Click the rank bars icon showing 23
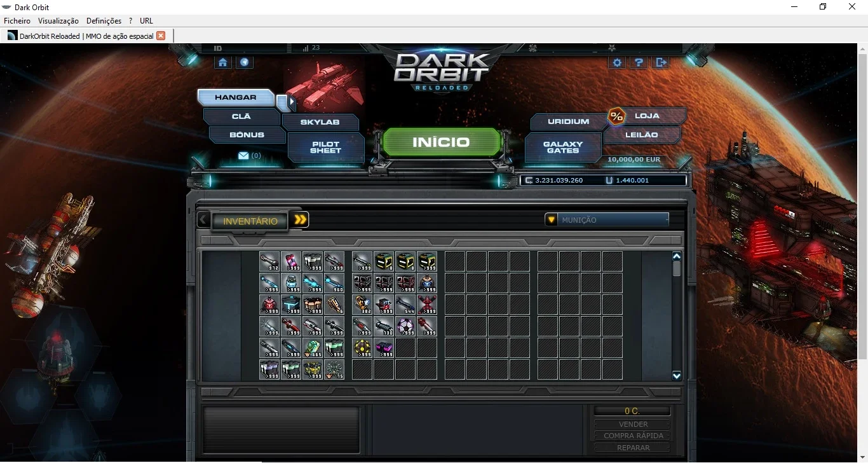868x463 pixels. 305,48
